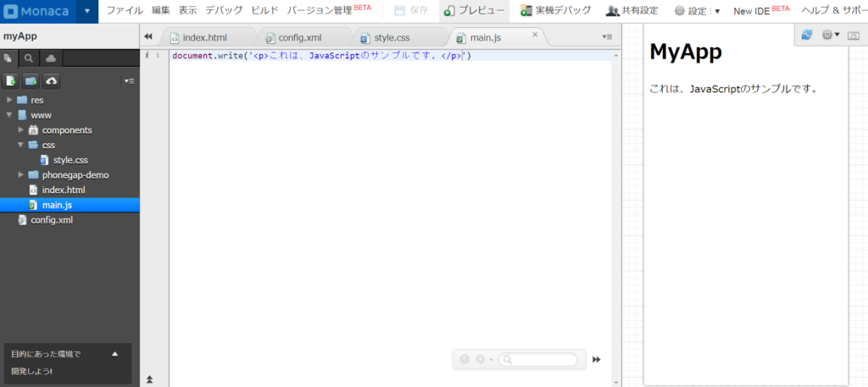Click the new folder icon in sidebar

(x=31, y=80)
